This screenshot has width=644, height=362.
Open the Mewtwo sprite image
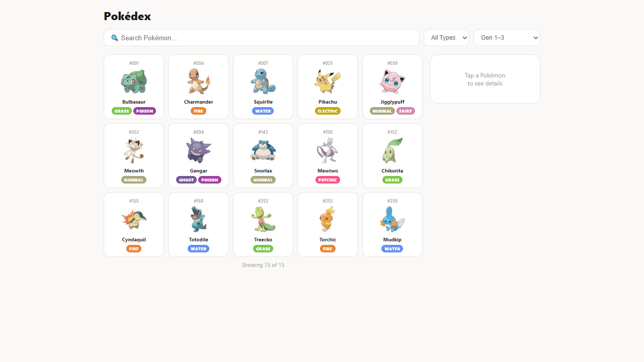pyautogui.click(x=328, y=150)
